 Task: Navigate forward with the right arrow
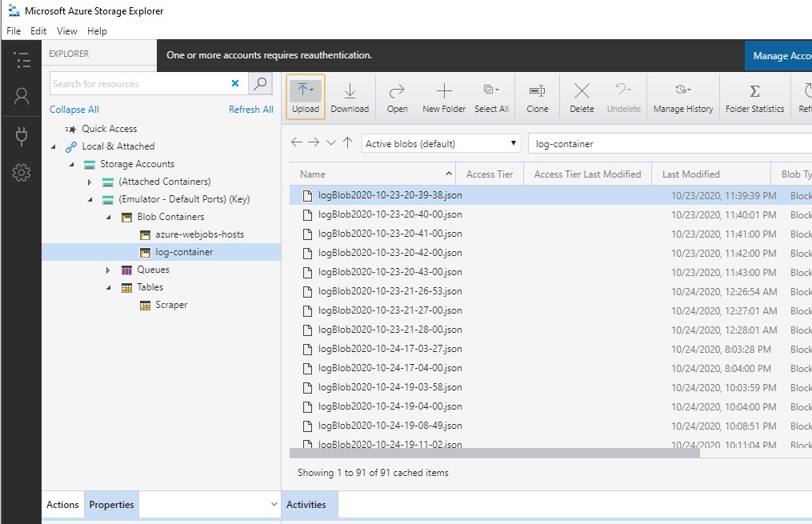coord(314,142)
